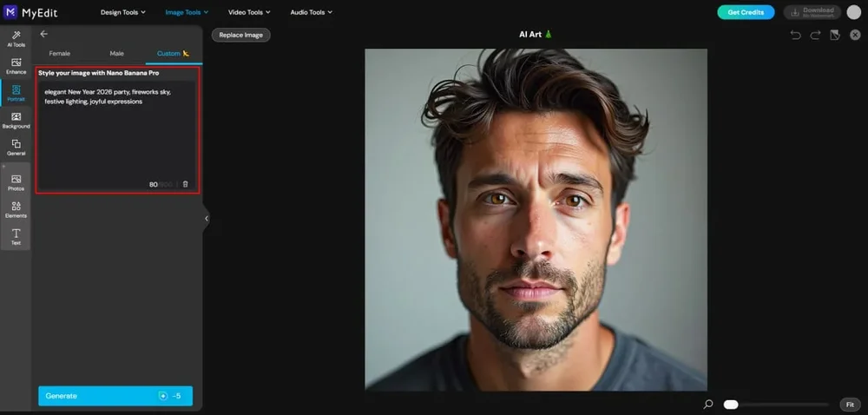Select the General tool icon

16,147
